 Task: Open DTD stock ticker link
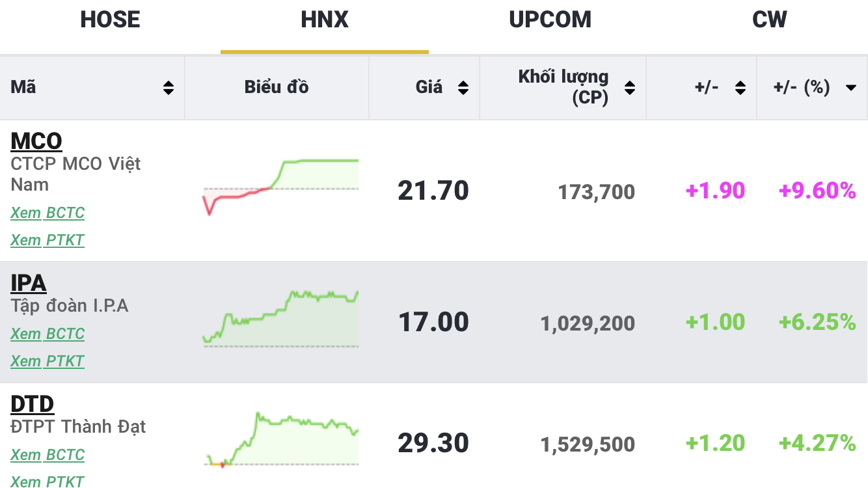(33, 404)
